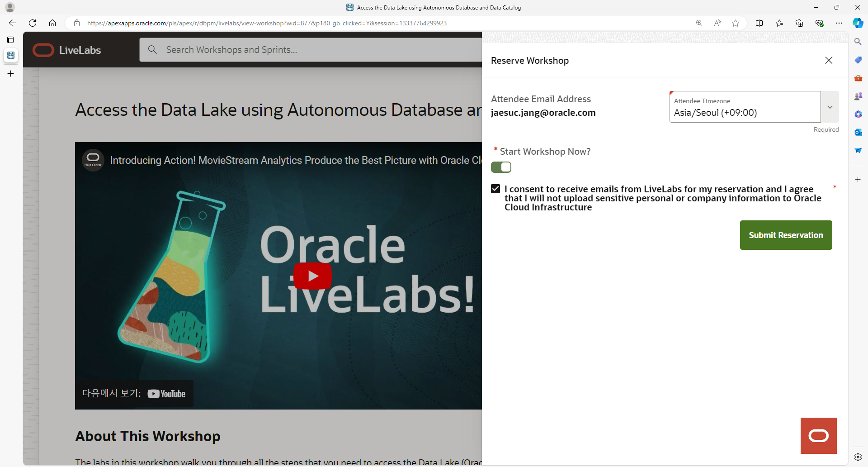
Task: Click the About This Workshop heading
Action: pos(148,436)
